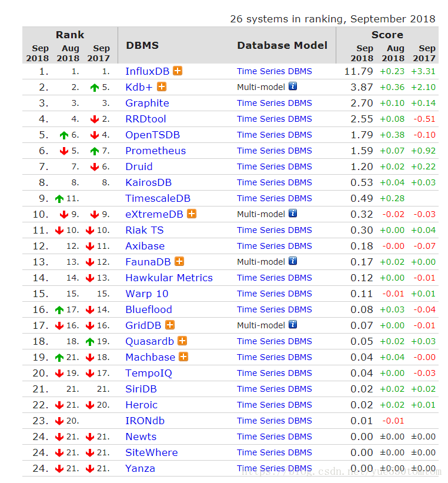Viewport: 448px width, 483px height.
Task: Click Time Series DBMS link in Prometheus row
Action: click(x=275, y=151)
